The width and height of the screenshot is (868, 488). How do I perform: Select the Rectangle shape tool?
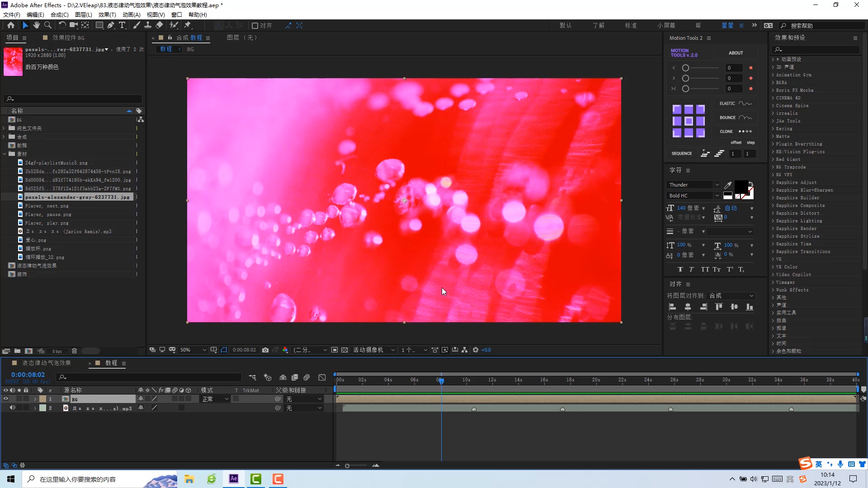pos(99,25)
